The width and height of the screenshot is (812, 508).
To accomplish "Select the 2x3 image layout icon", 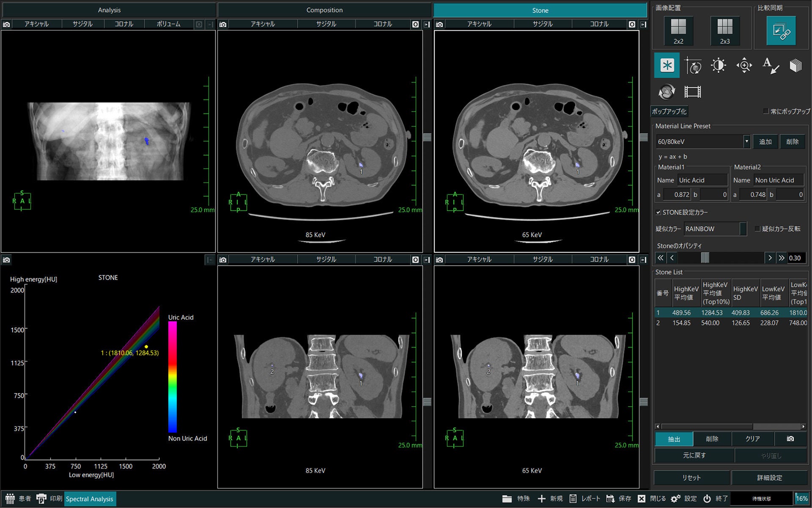I will (x=725, y=31).
